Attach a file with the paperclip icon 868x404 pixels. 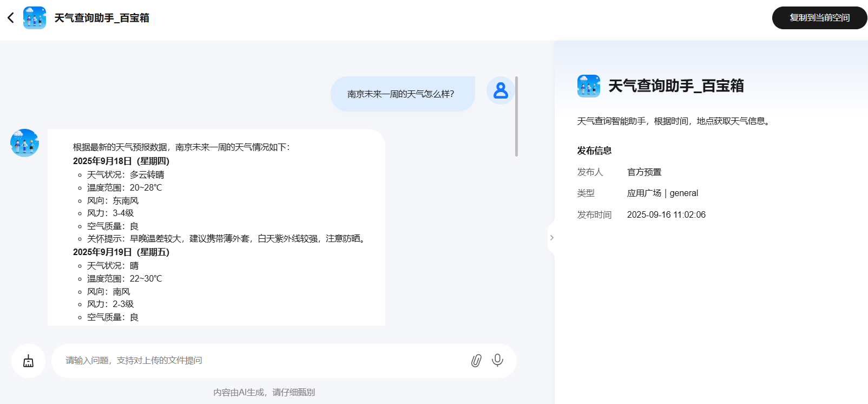[x=476, y=361]
